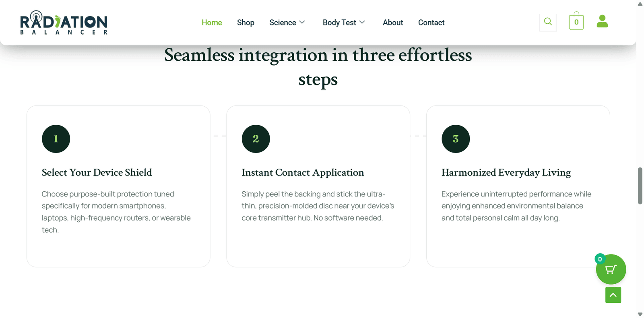Image resolution: width=644 pixels, height=318 pixels.
Task: Click the step 3 number circle
Action: point(456,139)
